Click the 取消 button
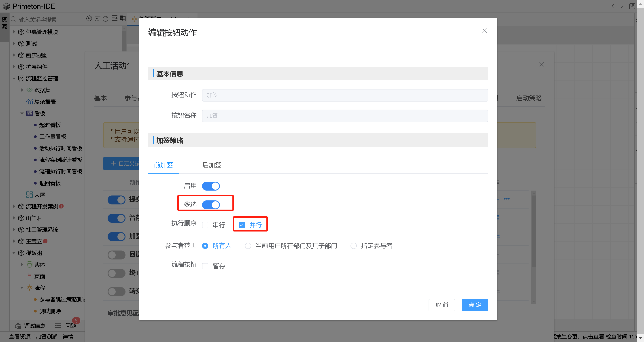 coord(442,305)
